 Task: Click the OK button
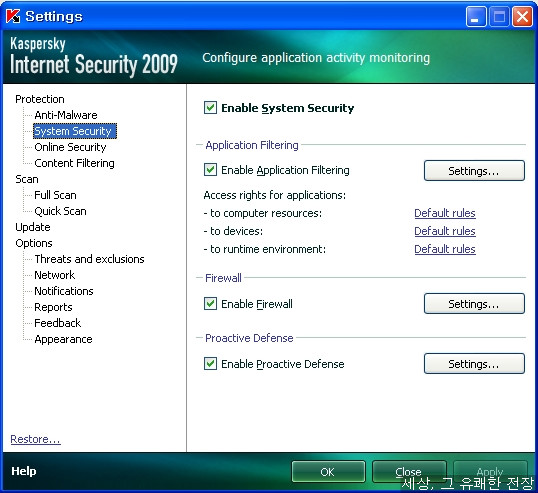pos(328,472)
